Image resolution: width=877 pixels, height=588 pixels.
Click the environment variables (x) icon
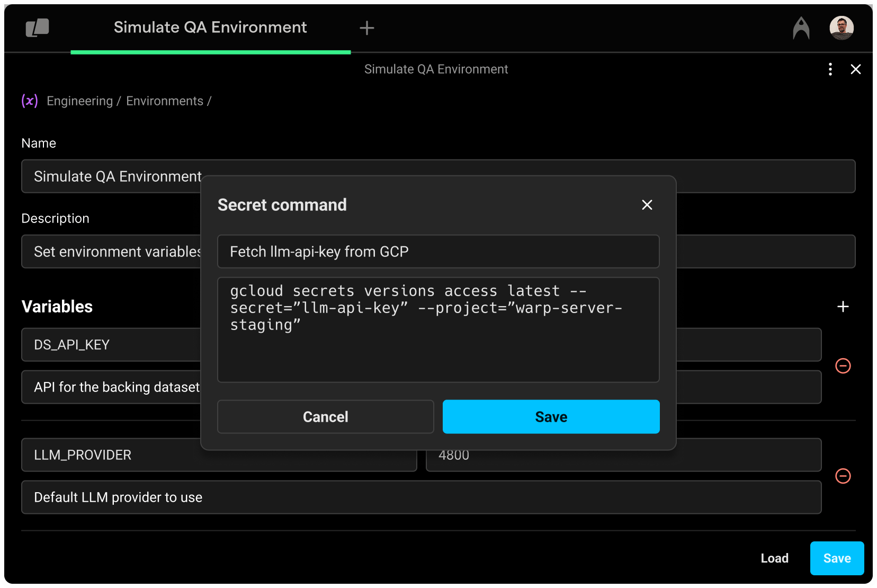pos(30,101)
